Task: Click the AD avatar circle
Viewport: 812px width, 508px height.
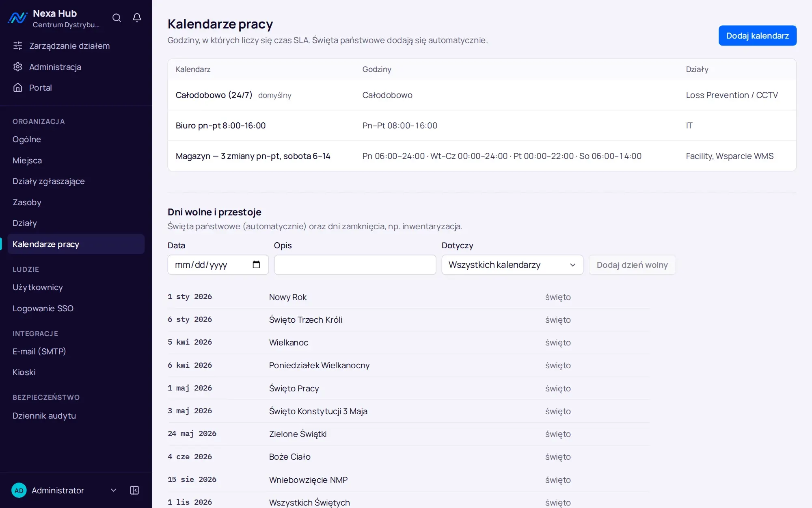Action: tap(19, 490)
